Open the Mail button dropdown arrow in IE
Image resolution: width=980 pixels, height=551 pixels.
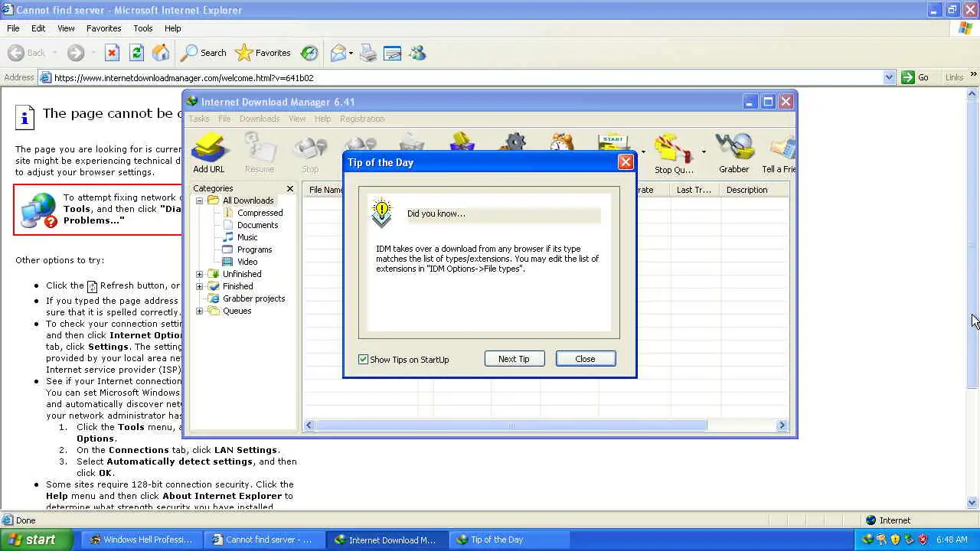click(x=351, y=53)
